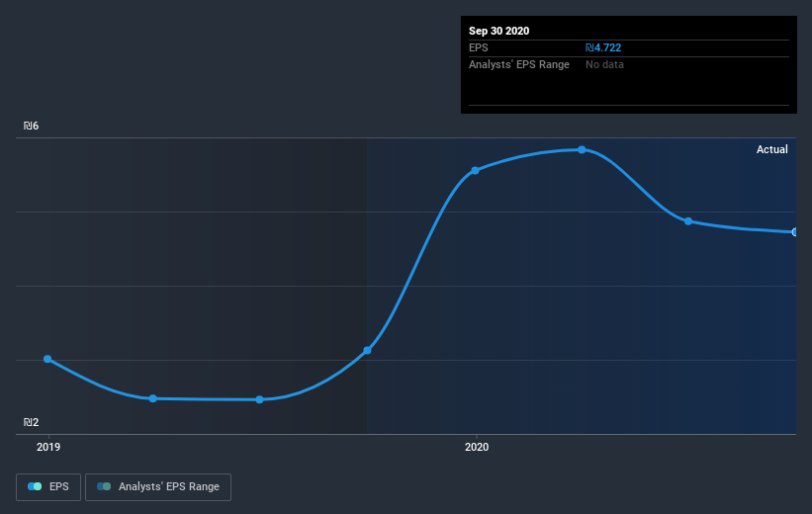Click the EPS data point at 2019 start
This screenshot has height=514, width=812.
point(47,359)
